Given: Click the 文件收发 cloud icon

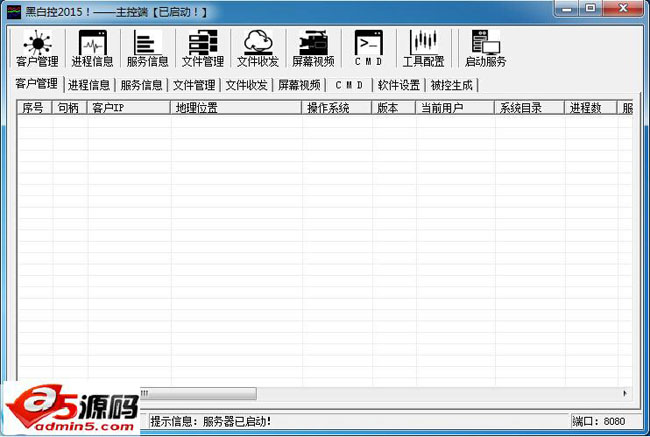Looking at the screenshot, I should pyautogui.click(x=258, y=48).
